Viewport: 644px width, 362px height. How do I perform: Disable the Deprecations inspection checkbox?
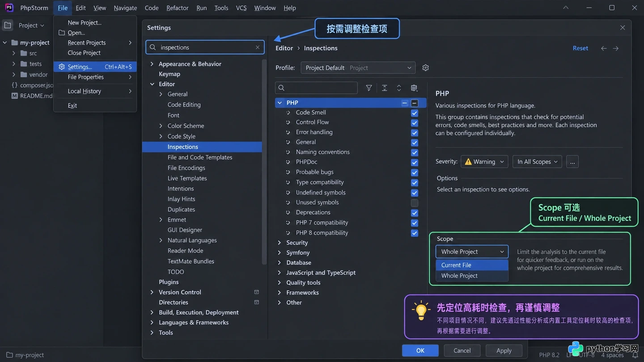(415, 213)
